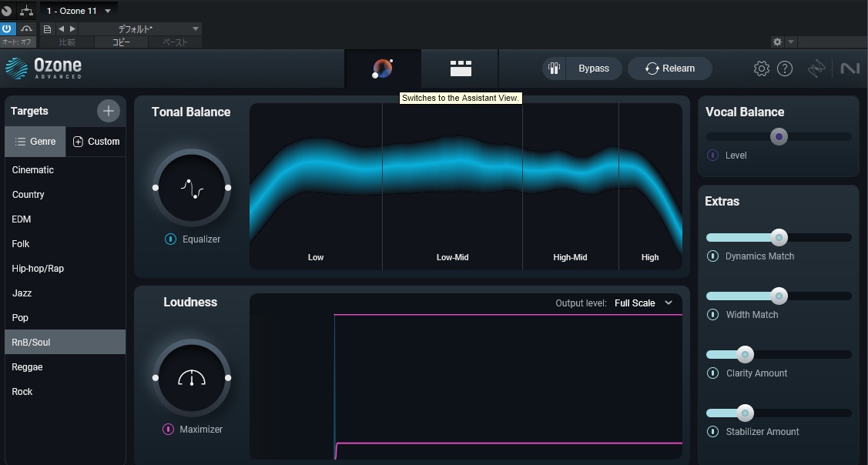Click the Vocal Balance level slider handle
The image size is (868, 465).
(x=779, y=137)
